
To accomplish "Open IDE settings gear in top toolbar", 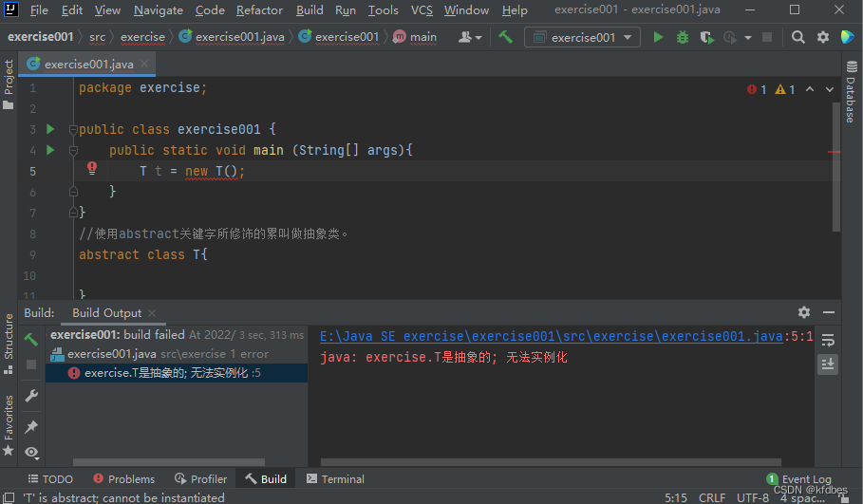I will tap(822, 37).
